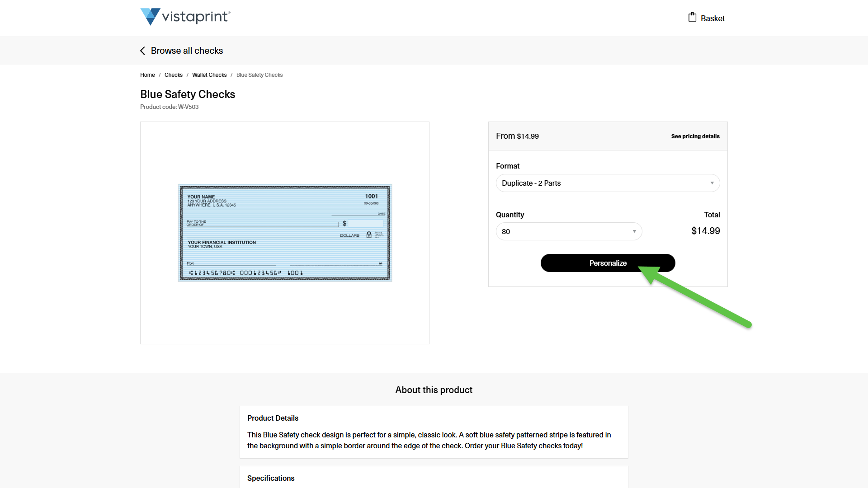The image size is (868, 488).
Task: Expand the Quantity dropdown showing 80
Action: tap(569, 231)
